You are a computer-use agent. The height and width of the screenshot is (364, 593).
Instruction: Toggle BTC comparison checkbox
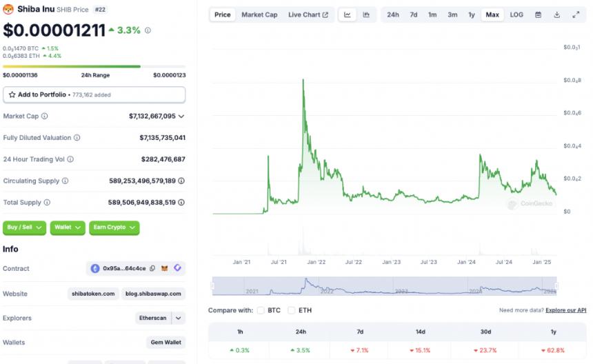click(261, 310)
